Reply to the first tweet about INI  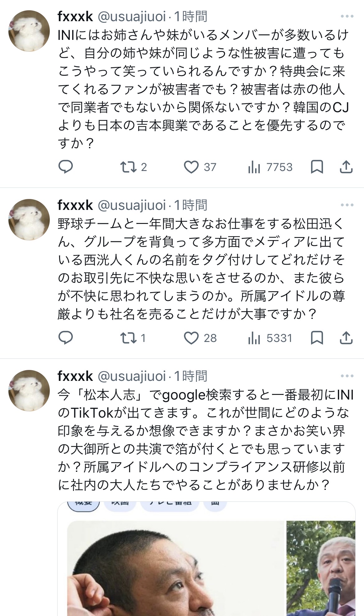(x=66, y=167)
